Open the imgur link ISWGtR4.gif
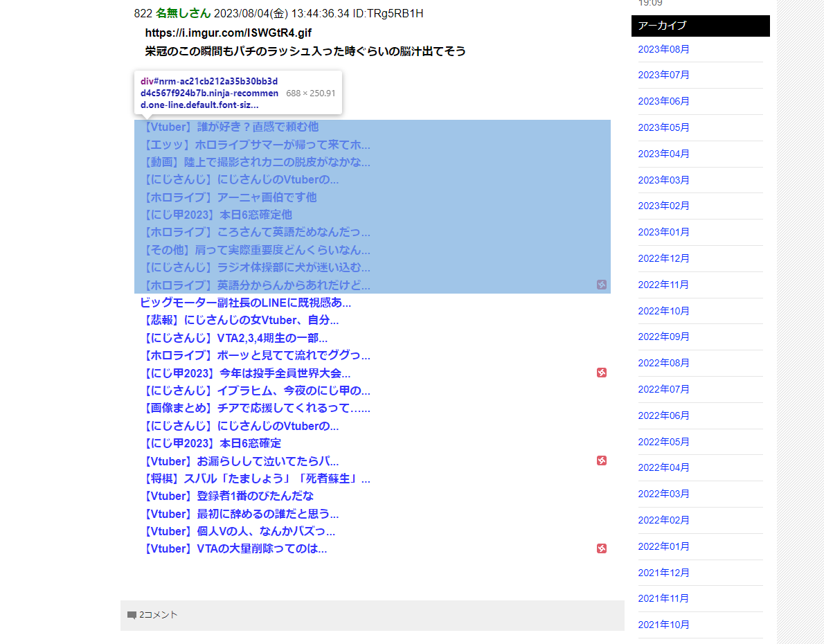The height and width of the screenshot is (644, 824). [x=229, y=33]
